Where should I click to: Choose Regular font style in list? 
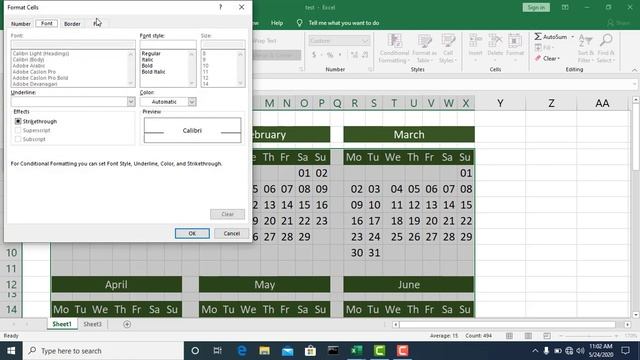(151, 53)
